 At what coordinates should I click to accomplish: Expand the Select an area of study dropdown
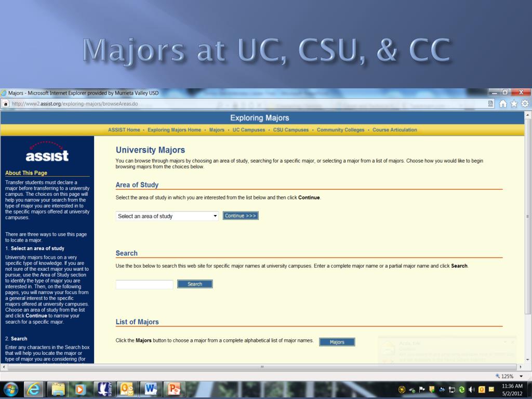(x=167, y=216)
